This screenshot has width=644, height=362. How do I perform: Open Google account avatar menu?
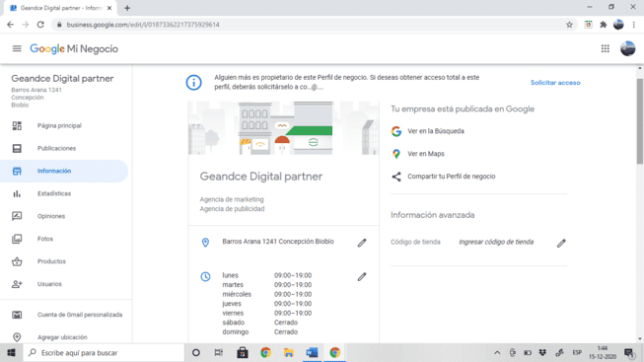click(x=627, y=49)
